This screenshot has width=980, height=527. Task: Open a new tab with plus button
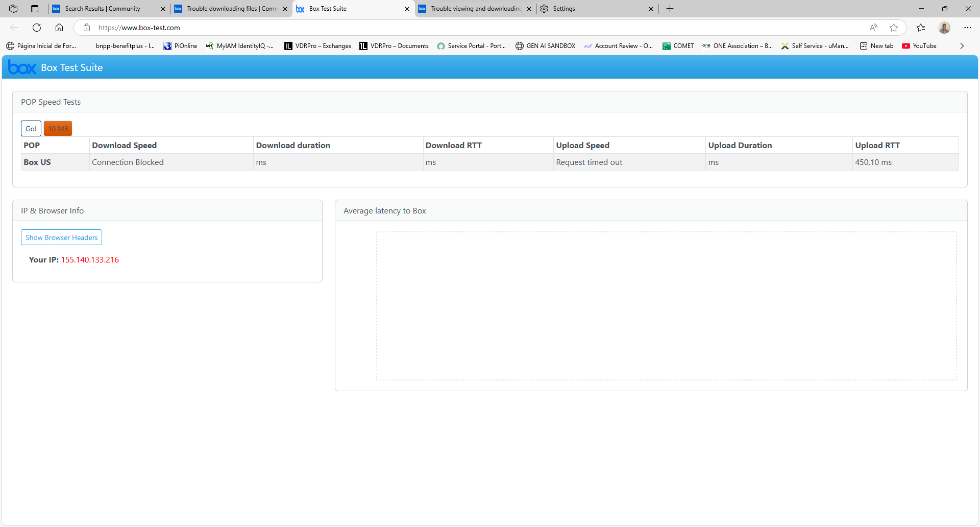(x=670, y=9)
